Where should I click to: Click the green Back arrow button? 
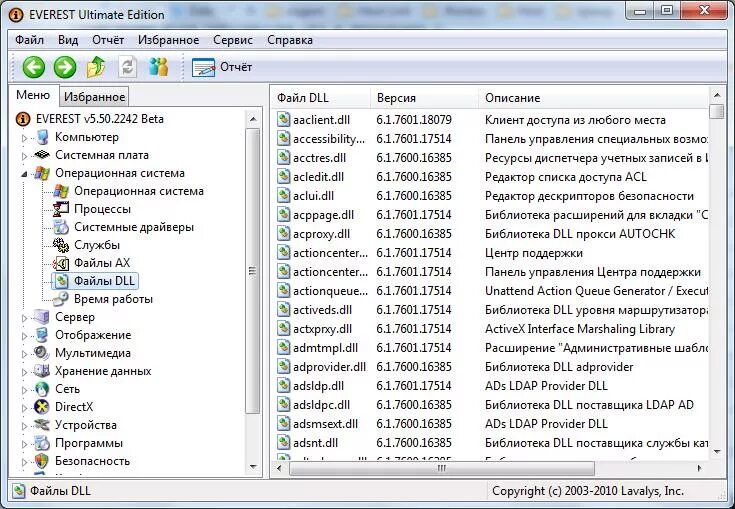pos(34,67)
